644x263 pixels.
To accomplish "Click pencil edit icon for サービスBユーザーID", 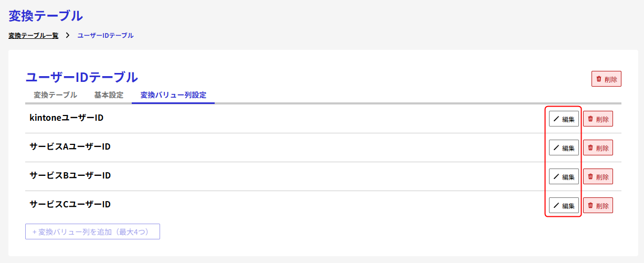I will point(556,177).
